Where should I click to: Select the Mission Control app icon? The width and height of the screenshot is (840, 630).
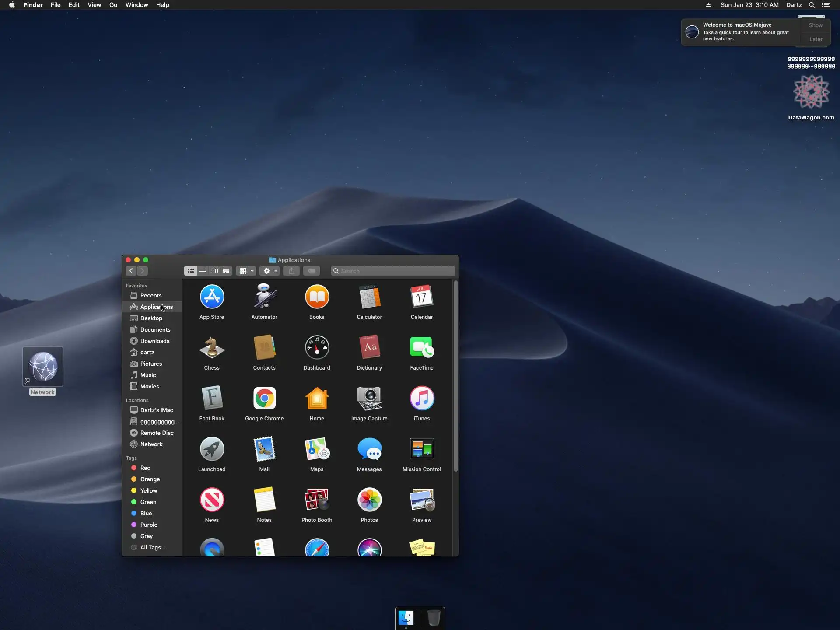coord(422,449)
